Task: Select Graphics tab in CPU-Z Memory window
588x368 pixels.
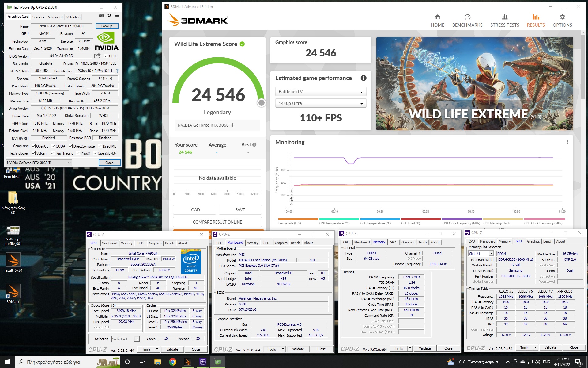Action: 408,242
